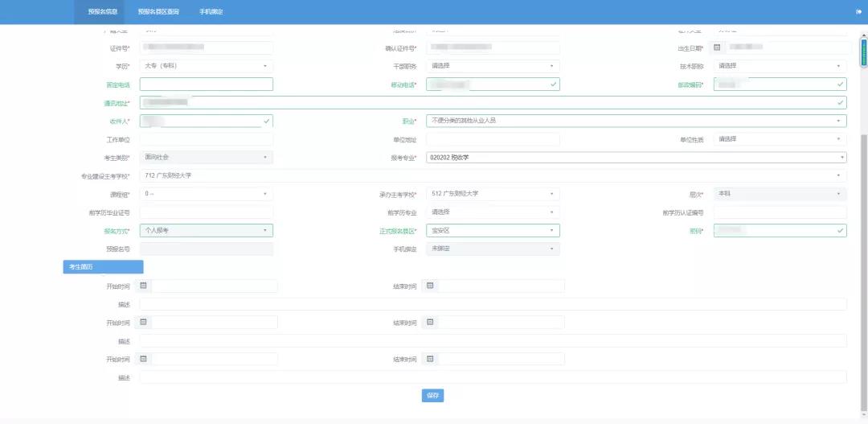Click the logout icon in top-right corner

click(x=858, y=11)
